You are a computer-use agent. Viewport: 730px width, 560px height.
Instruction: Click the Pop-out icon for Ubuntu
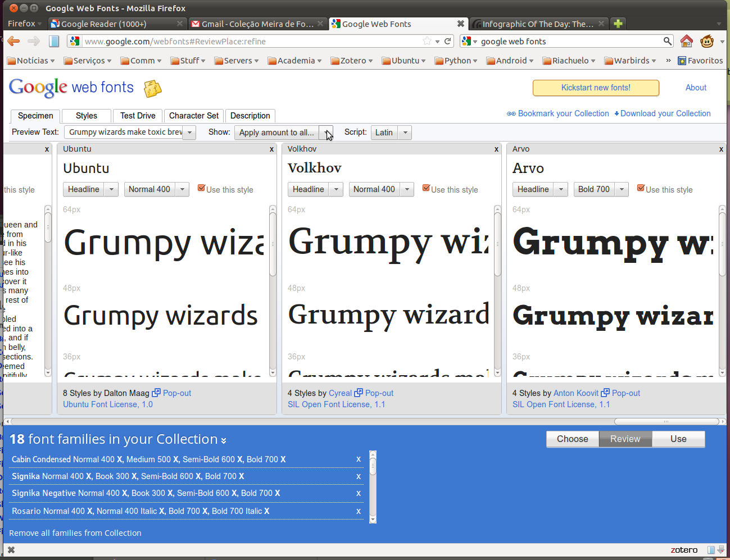click(156, 393)
